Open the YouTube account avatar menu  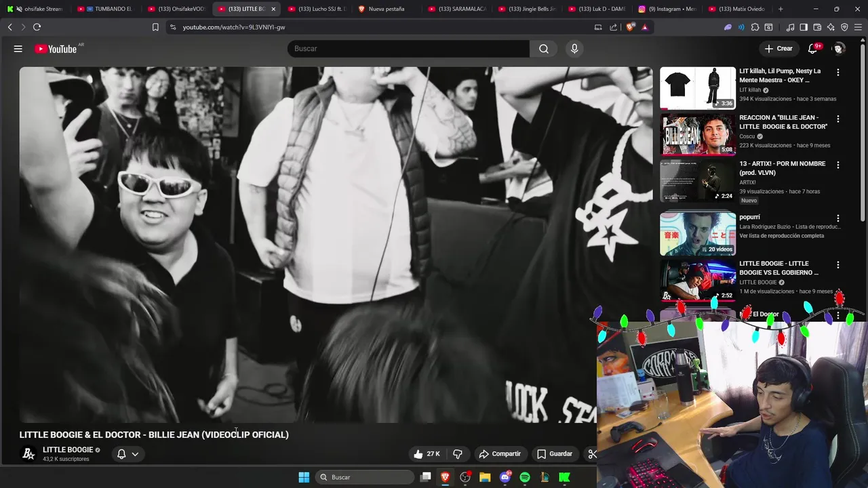tap(839, 49)
